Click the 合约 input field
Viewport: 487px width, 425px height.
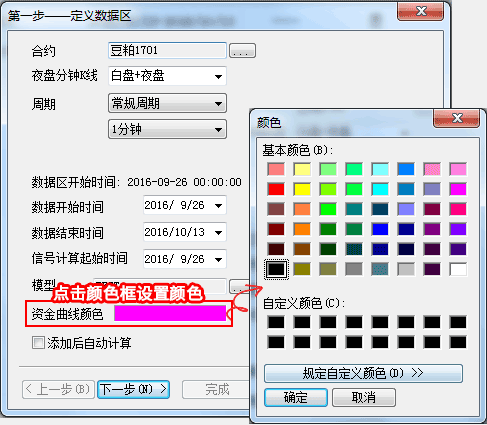point(168,51)
